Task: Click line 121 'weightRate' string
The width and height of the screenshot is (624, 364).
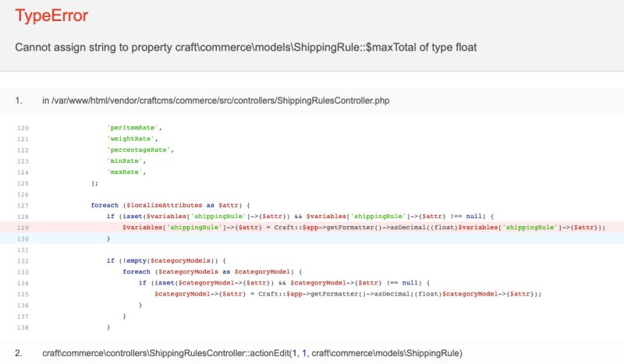Action: [x=132, y=139]
